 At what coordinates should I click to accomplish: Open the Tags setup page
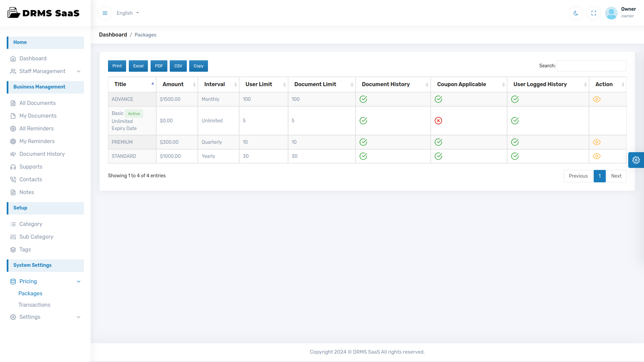(24, 249)
